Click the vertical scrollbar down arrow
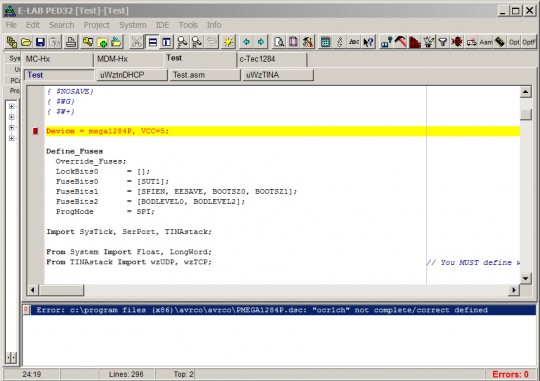The width and height of the screenshot is (540, 381). tap(525, 278)
